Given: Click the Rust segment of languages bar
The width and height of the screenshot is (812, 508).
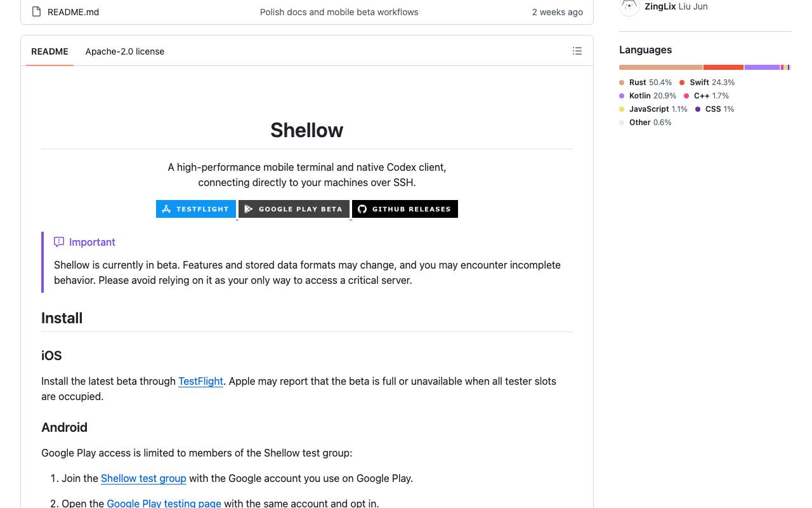Looking at the screenshot, I should pos(660,67).
